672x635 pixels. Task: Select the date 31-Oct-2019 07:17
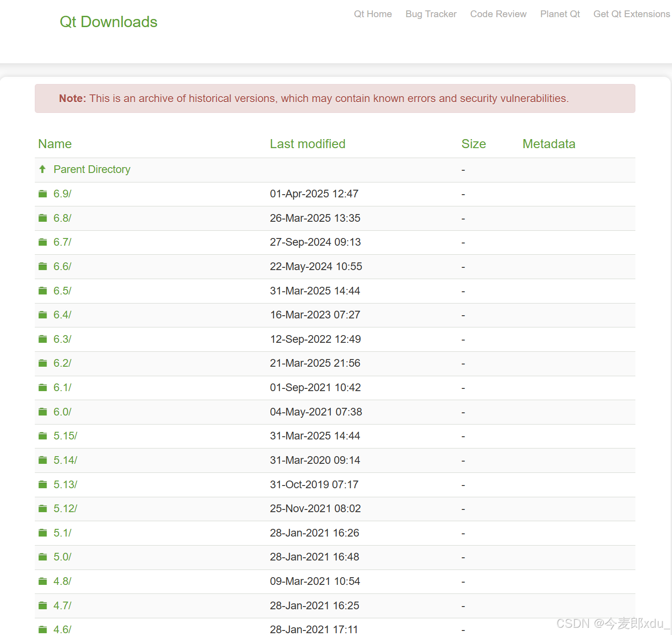(314, 485)
